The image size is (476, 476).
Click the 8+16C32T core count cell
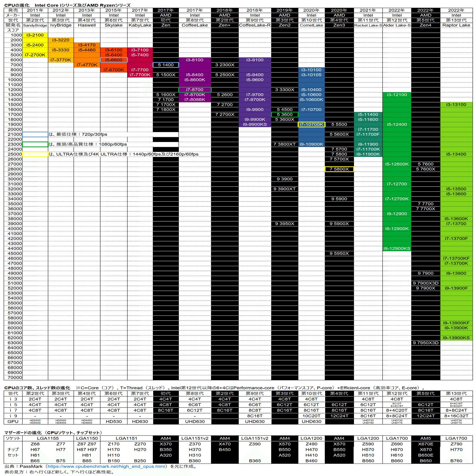point(456,416)
